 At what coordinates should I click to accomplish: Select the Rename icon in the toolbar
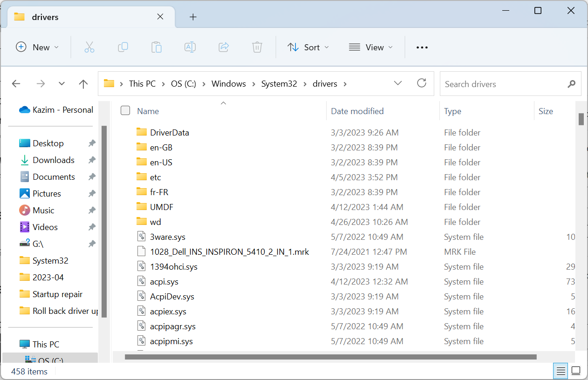pos(190,47)
